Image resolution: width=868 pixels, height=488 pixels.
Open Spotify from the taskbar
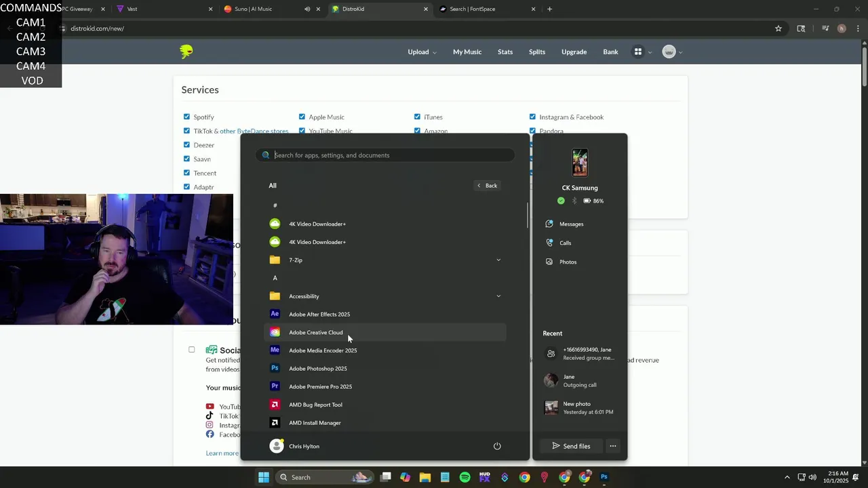click(465, 477)
